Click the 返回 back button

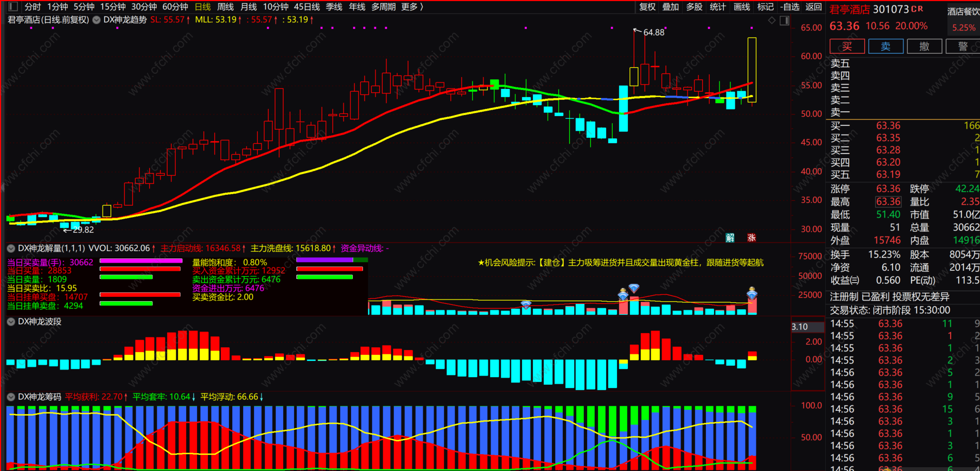[x=813, y=7]
